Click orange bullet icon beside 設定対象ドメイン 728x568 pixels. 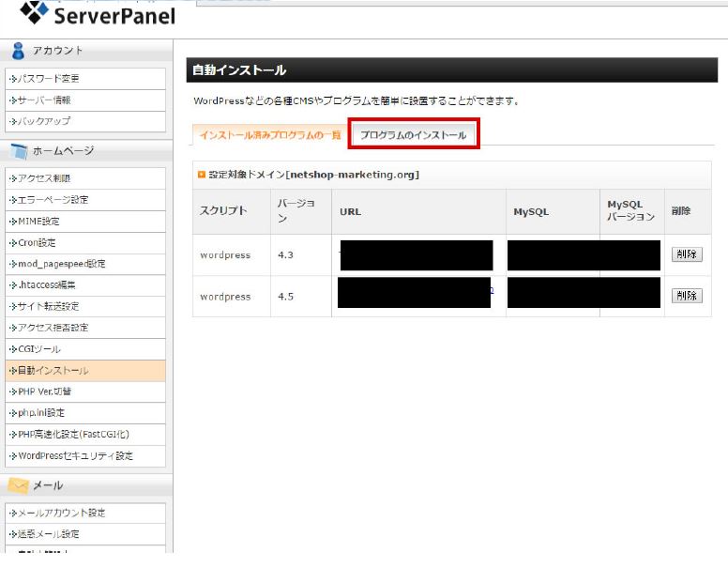[201, 175]
